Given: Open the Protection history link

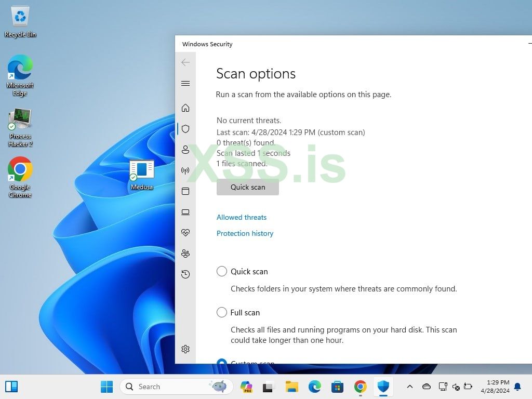Looking at the screenshot, I should point(245,233).
